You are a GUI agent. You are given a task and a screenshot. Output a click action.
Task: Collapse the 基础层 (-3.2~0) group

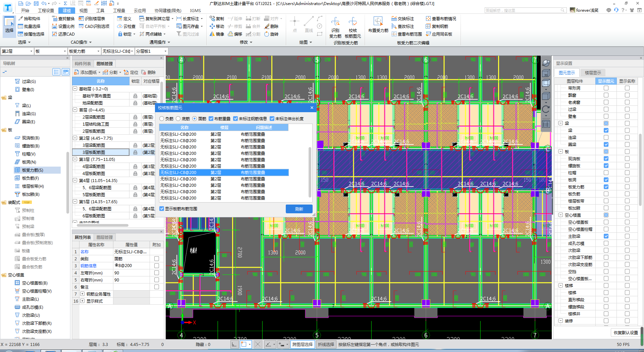pos(75,89)
